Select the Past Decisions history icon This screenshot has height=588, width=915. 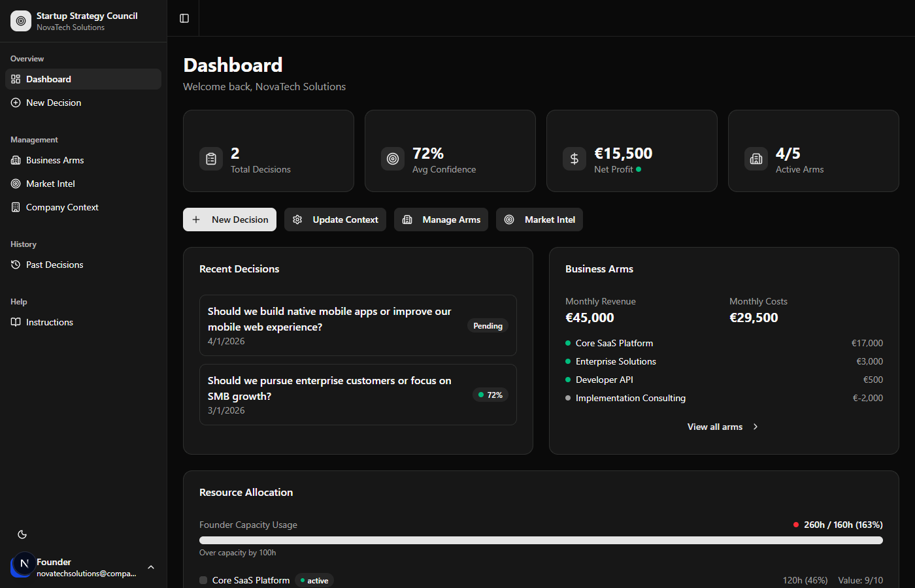15,265
